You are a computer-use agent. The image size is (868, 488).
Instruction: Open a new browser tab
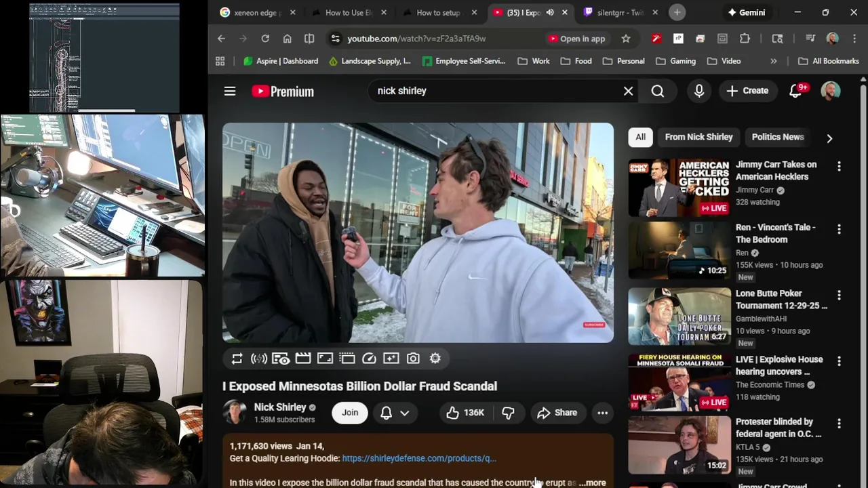point(677,12)
